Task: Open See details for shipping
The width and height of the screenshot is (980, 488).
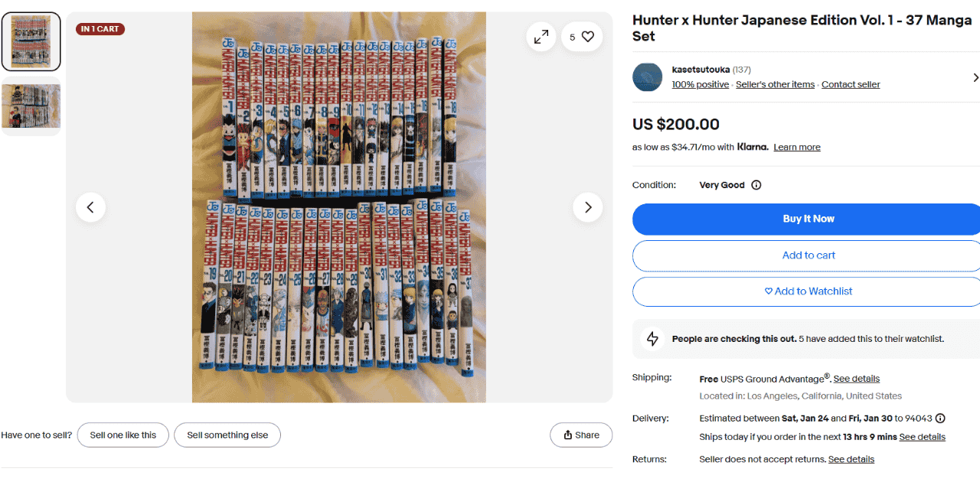Action: click(x=856, y=379)
